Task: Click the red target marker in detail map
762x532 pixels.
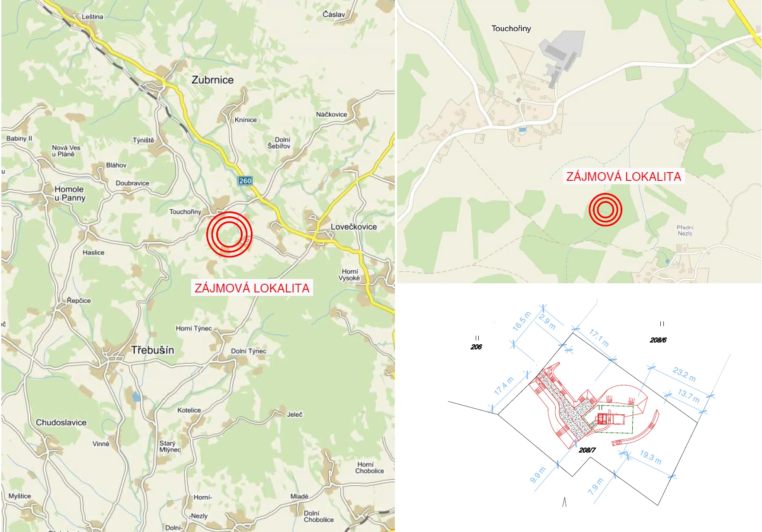Action: click(605, 209)
